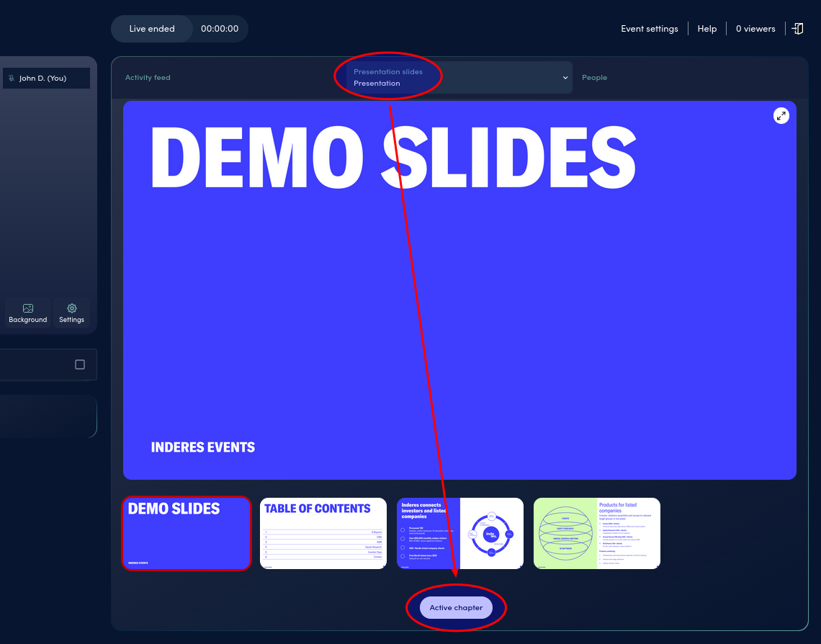The width and height of the screenshot is (821, 644).
Task: Leave the event using the exit door icon
Action: tap(797, 28)
